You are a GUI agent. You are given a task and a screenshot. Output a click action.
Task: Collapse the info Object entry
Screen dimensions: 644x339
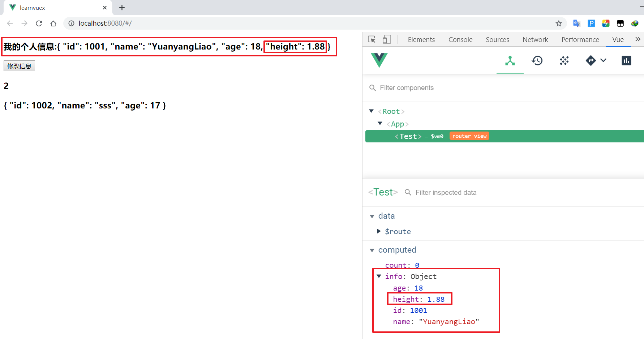pyautogui.click(x=379, y=276)
